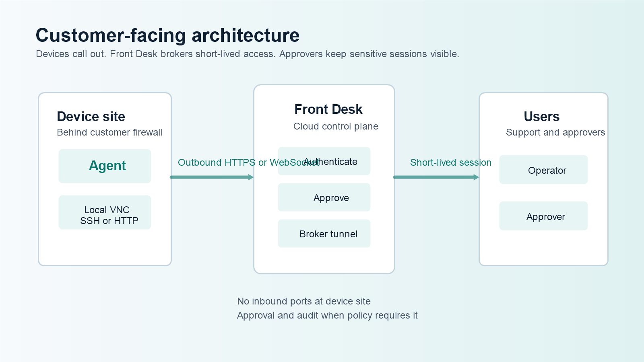644x362 pixels.
Task: Select the 'Local VNC SSH or HTTP' box
Action: [105, 212]
